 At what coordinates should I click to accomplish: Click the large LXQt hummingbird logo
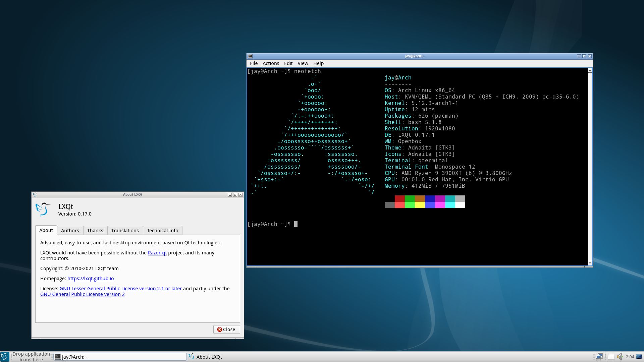pos(43,209)
